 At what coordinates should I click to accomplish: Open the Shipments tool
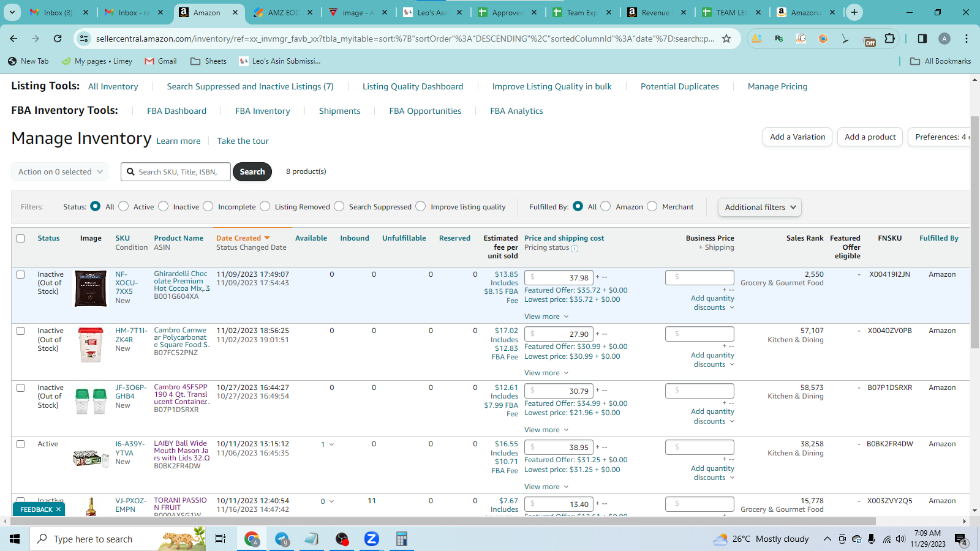point(340,111)
